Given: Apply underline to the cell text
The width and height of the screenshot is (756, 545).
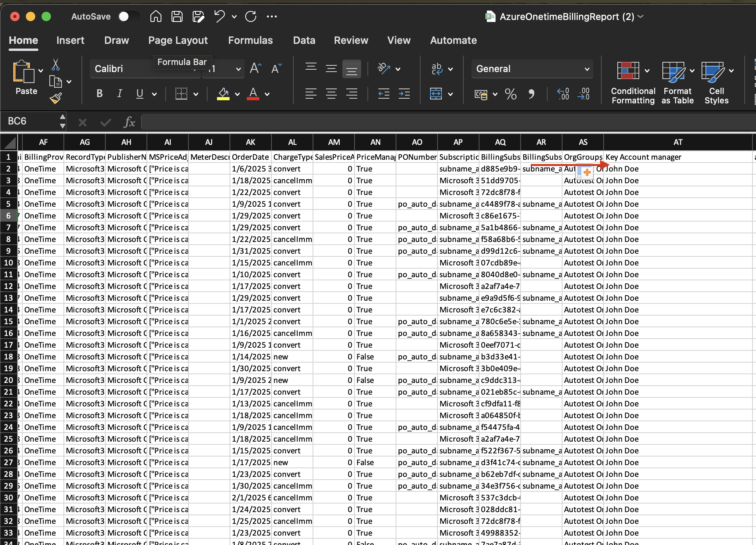Looking at the screenshot, I should tap(139, 94).
